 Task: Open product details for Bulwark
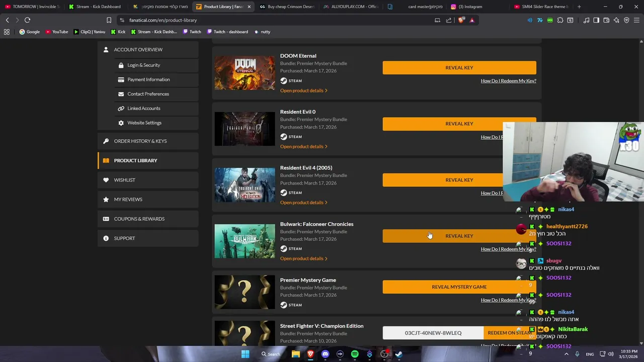click(x=304, y=258)
